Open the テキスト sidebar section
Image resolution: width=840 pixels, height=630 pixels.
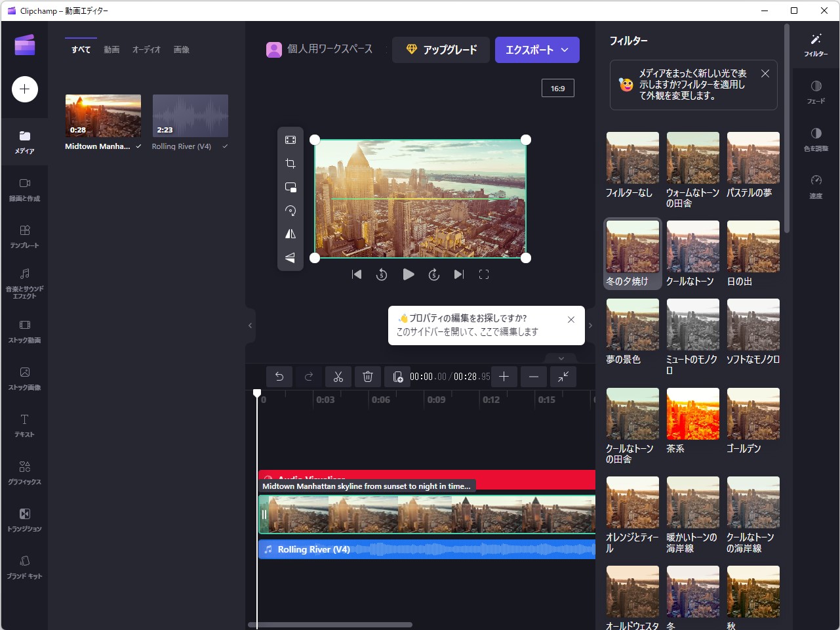[25, 424]
